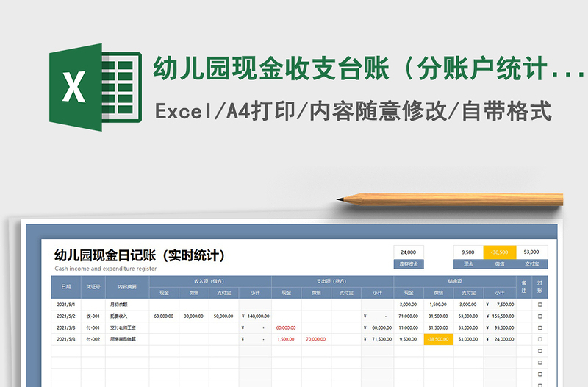The width and height of the screenshot is (588, 387).
Task: Click the subtitle Excel/A4打印/内容随意修改/自带格式
Action: (354, 111)
